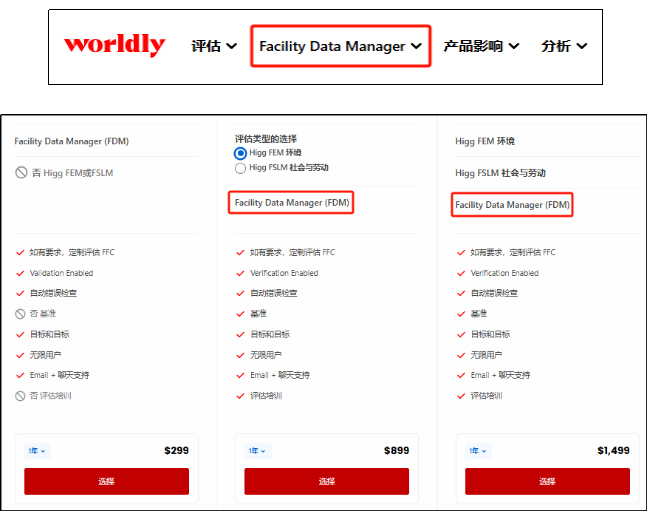Image resolution: width=649 pixels, height=513 pixels.
Task: Click checkmark beside 无限用户 in $899 plan
Action: (x=240, y=355)
